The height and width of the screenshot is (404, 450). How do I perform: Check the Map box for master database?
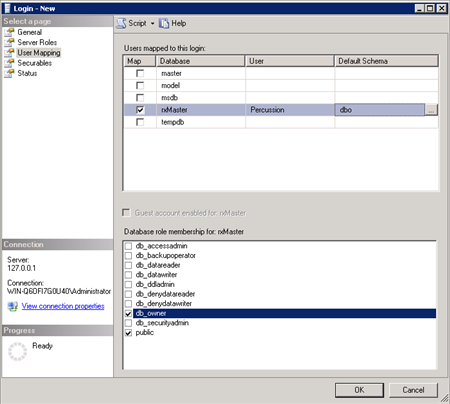[x=140, y=73]
